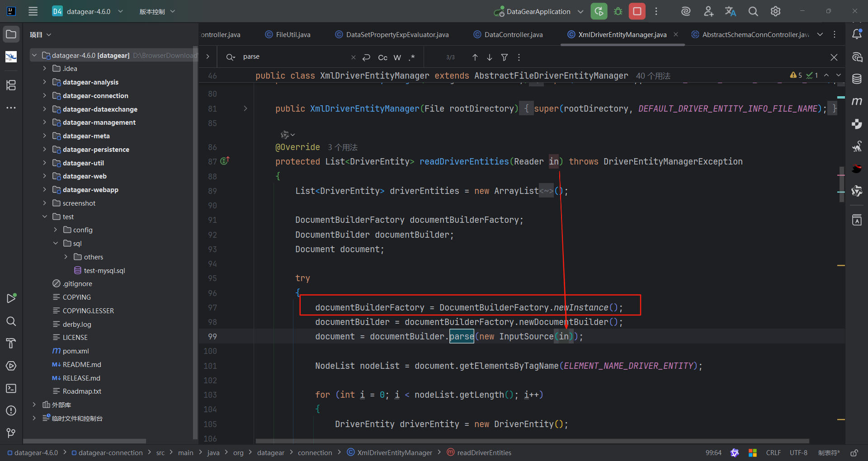868x461 pixels.
Task: Click the Rerun DataGearApplication button
Action: [599, 11]
